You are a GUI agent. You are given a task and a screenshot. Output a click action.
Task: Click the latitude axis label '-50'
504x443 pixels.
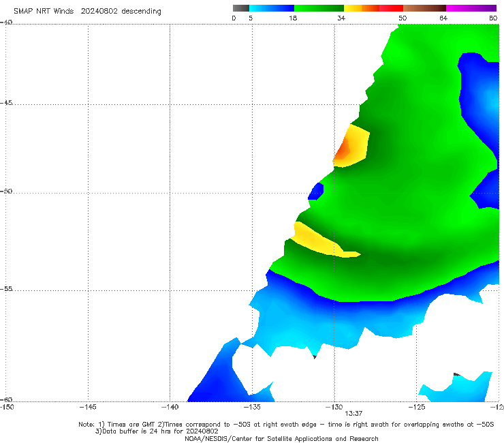pyautogui.click(x=6, y=191)
